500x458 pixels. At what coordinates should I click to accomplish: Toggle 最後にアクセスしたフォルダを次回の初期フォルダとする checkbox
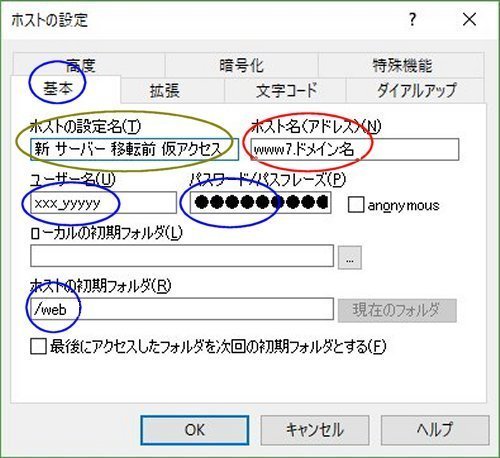38,346
